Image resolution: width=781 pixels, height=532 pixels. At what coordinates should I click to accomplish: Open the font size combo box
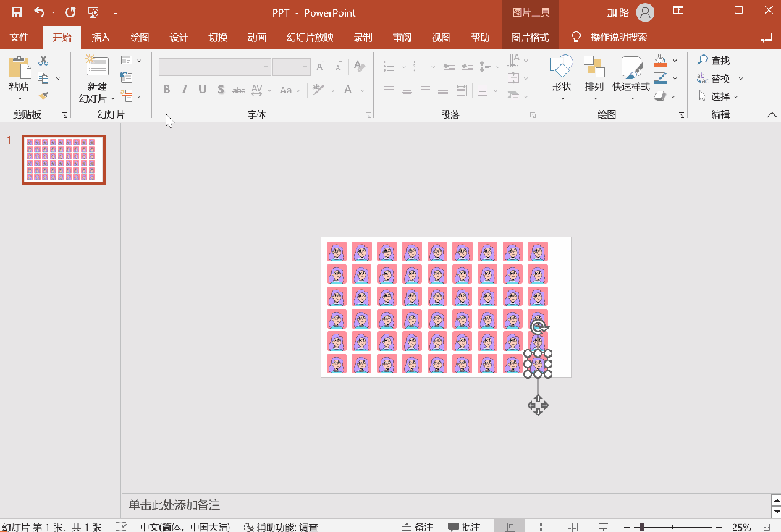click(292, 67)
